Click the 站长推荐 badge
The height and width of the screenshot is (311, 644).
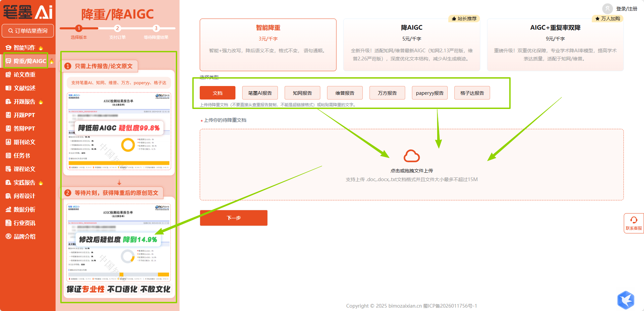pos(464,19)
